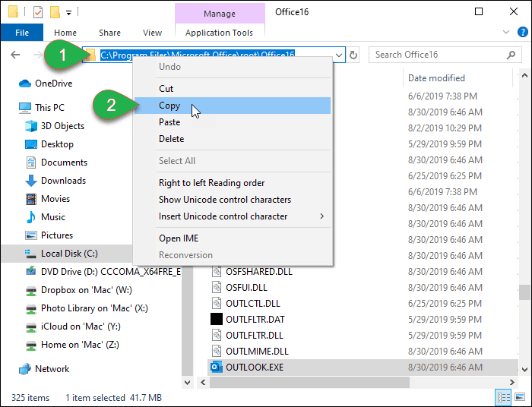Switch to large icons view in status bar
The height and width of the screenshot is (407, 532).
point(520,396)
